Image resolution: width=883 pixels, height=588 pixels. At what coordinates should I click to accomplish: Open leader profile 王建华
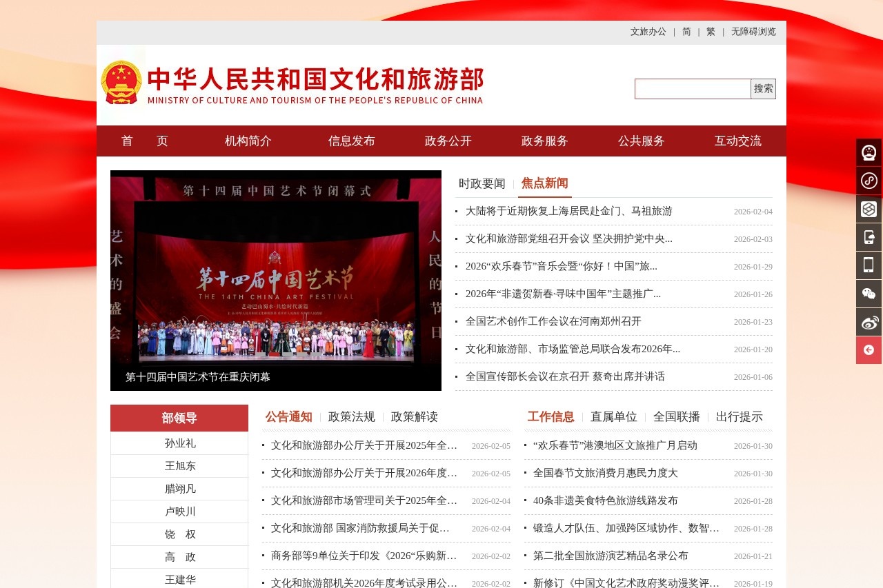tap(180, 580)
